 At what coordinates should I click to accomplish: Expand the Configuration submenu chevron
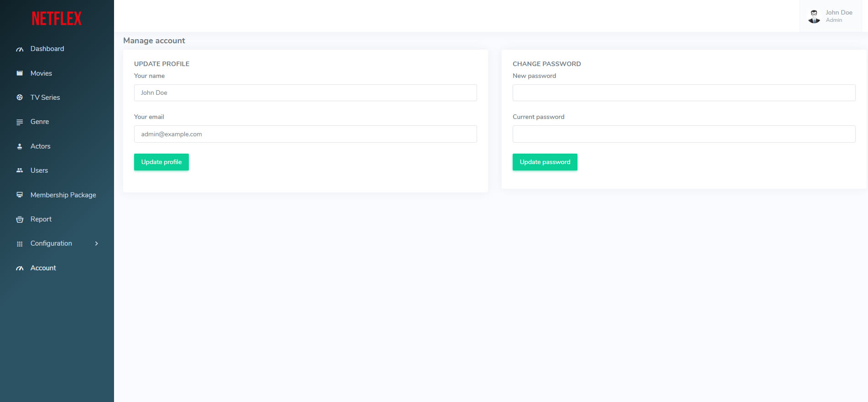pos(97,244)
